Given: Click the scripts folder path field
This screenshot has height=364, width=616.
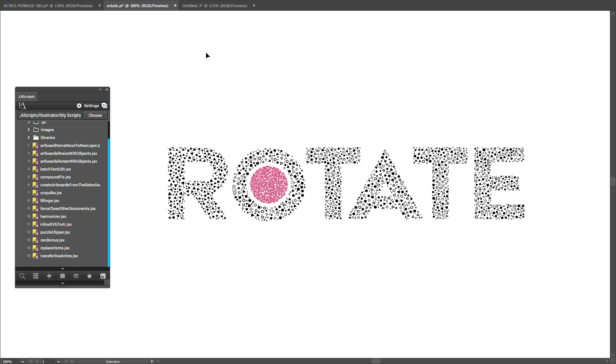Looking at the screenshot, I should click(x=50, y=115).
